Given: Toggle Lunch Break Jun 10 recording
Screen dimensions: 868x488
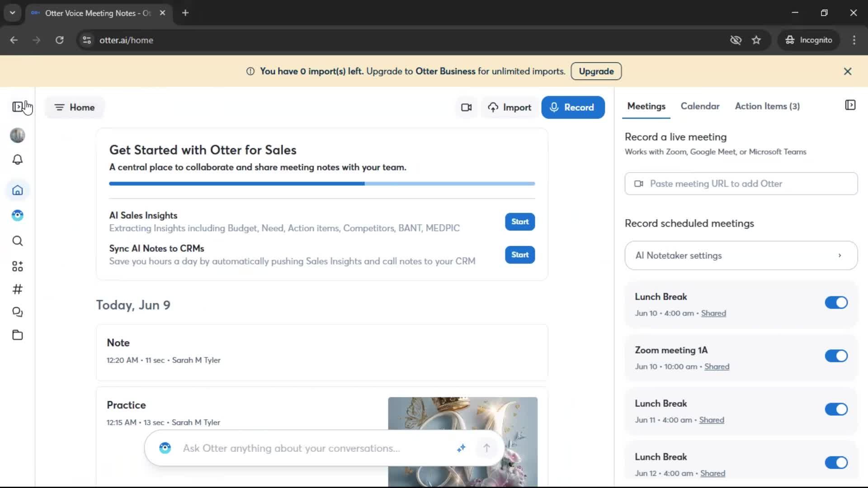Looking at the screenshot, I should pos(836,303).
